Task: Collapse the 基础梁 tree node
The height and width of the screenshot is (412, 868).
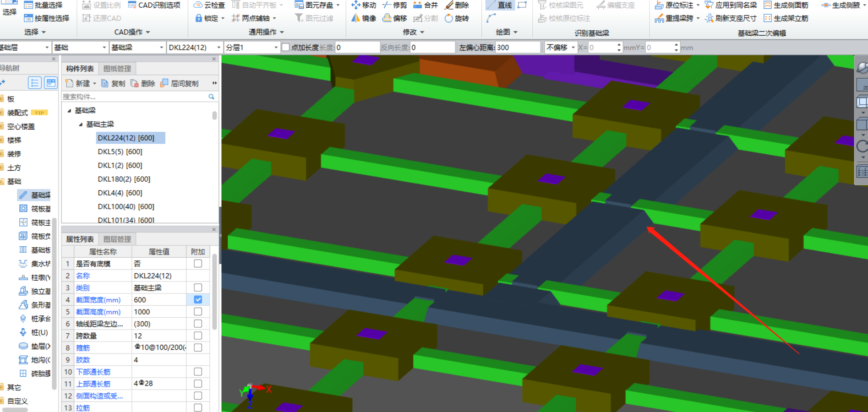Action: (x=70, y=110)
